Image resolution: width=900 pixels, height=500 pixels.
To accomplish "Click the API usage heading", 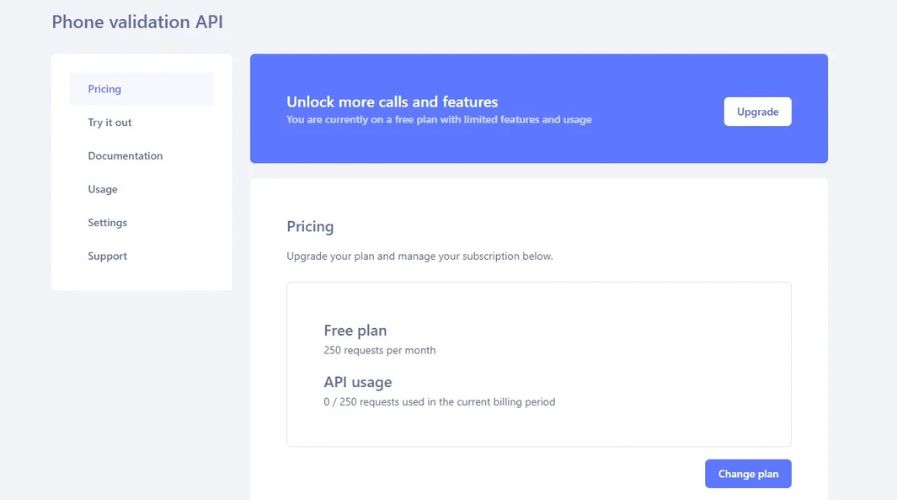I will click(357, 382).
